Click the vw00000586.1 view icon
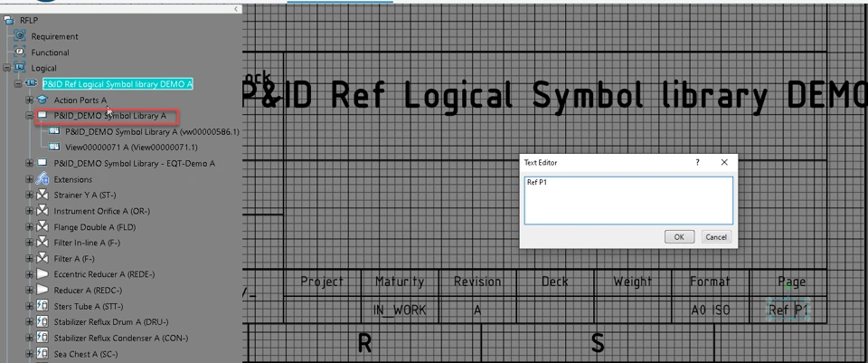This screenshot has width=868, height=363. [x=54, y=131]
